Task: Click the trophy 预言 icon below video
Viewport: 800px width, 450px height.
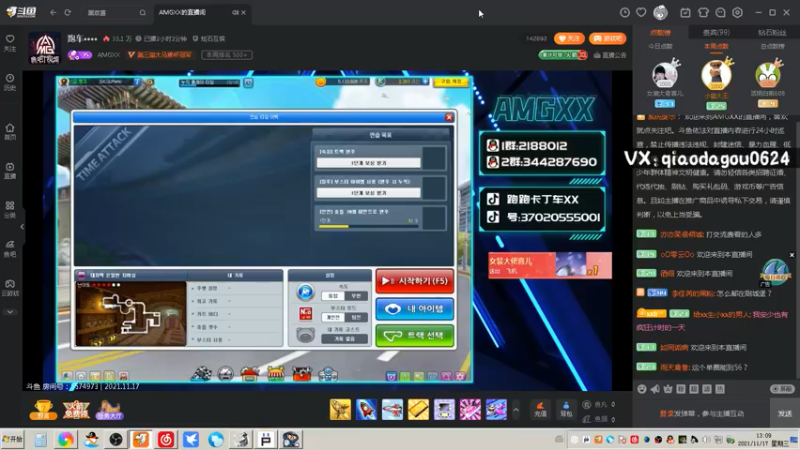Action: pyautogui.click(x=43, y=409)
